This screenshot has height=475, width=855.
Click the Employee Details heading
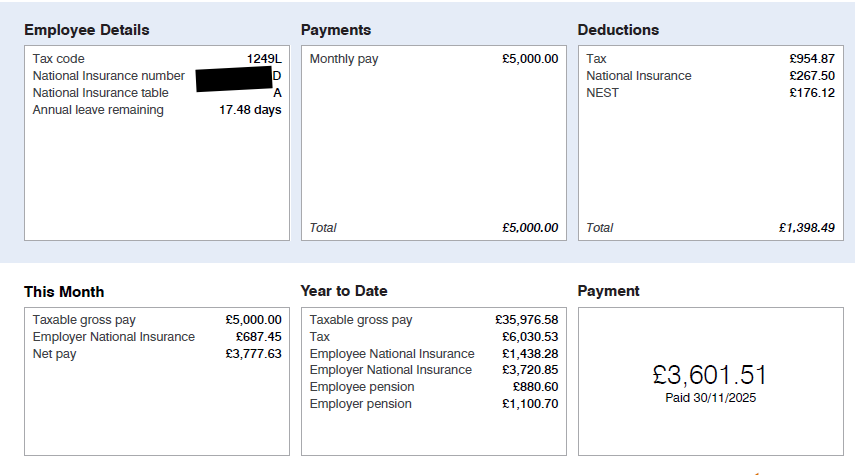(x=87, y=30)
